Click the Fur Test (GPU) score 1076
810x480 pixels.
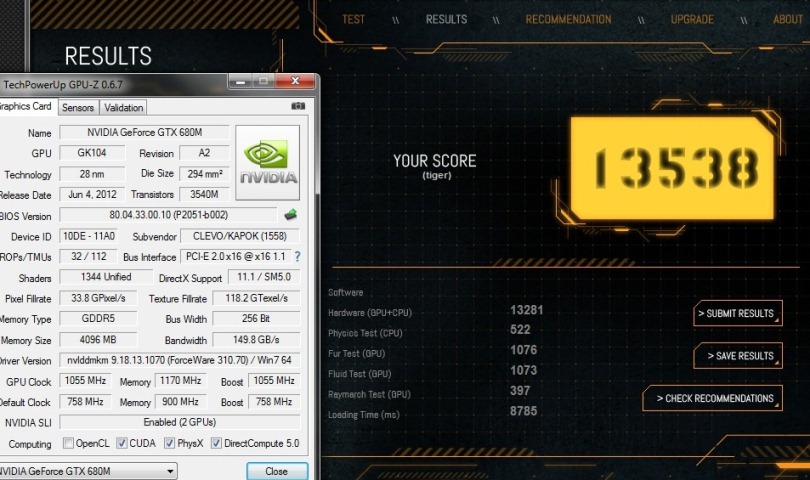pyautogui.click(x=523, y=350)
